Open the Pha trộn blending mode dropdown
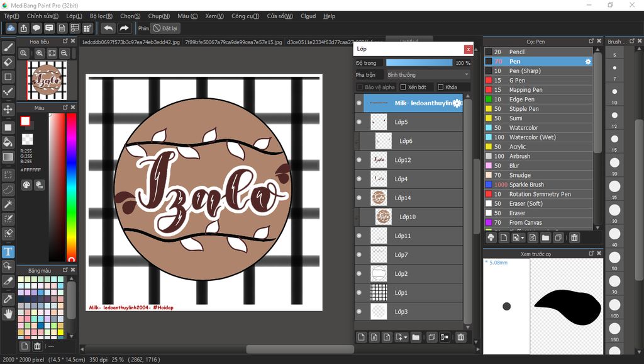 pos(428,75)
